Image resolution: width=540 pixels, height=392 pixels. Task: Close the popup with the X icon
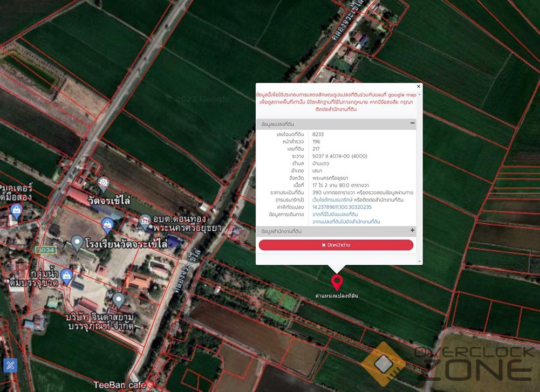click(x=419, y=86)
